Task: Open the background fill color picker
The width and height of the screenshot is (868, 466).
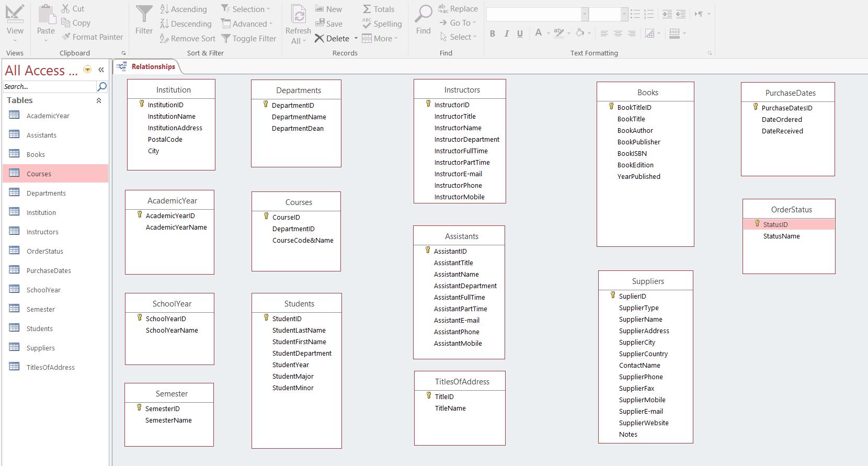Action: [x=589, y=33]
